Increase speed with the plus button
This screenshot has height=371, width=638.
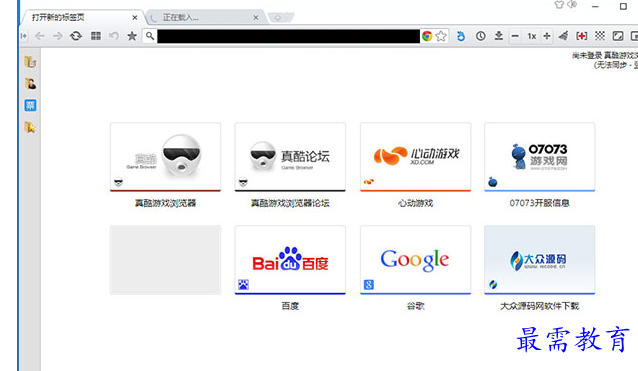[x=547, y=36]
